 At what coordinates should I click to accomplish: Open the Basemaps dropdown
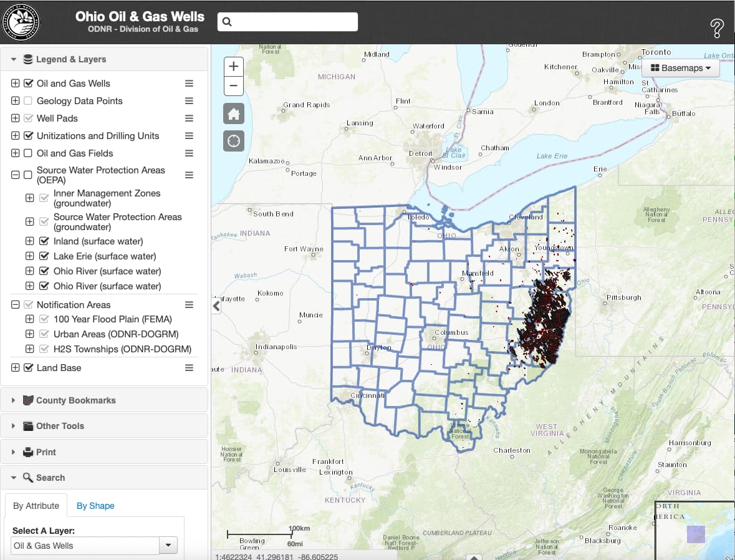(x=680, y=68)
